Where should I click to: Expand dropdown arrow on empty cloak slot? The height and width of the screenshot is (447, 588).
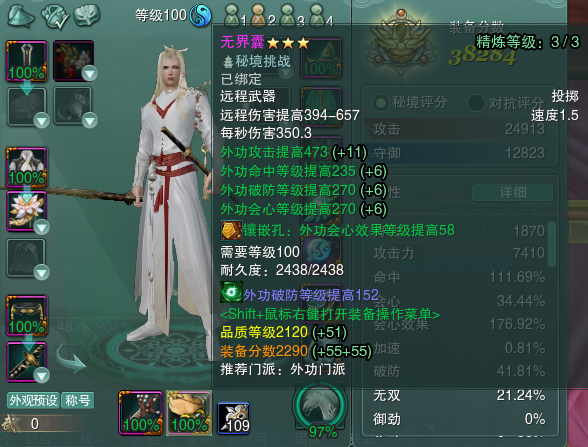click(x=41, y=272)
